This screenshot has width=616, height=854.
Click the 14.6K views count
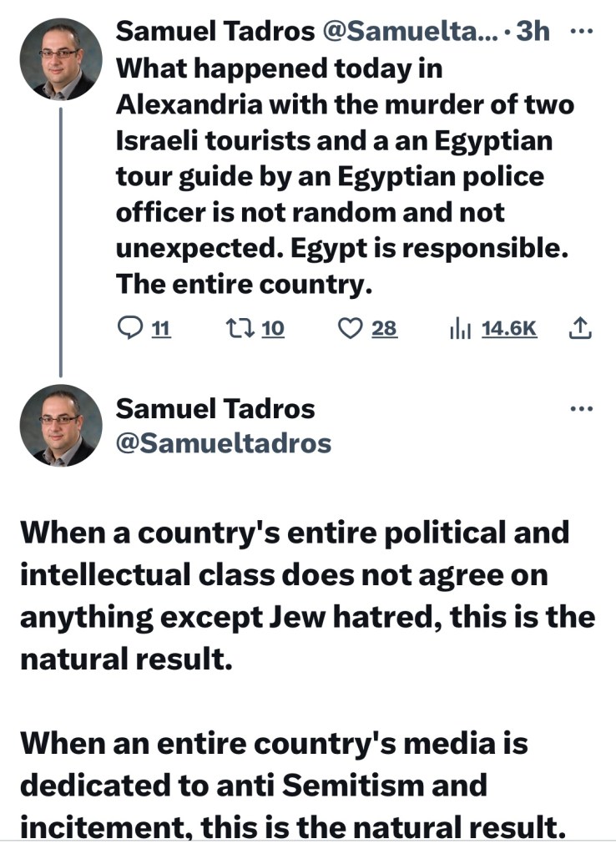509,329
